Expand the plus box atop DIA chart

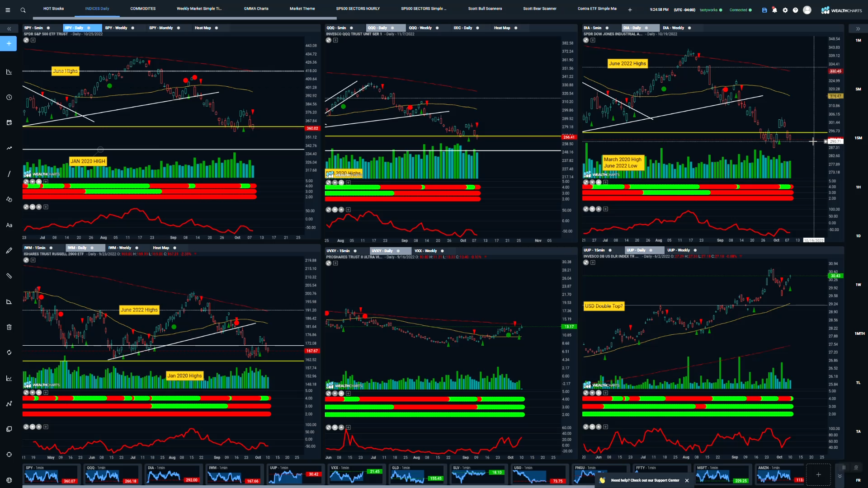tap(593, 40)
